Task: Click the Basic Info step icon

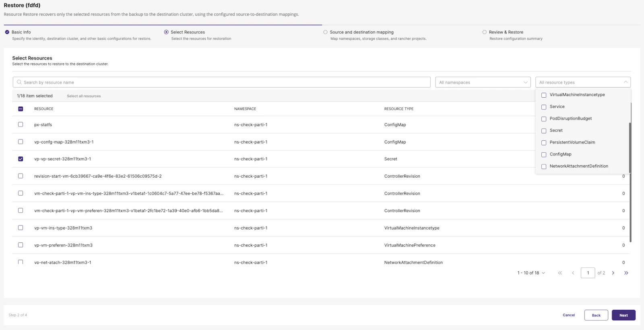Action: 7,32
